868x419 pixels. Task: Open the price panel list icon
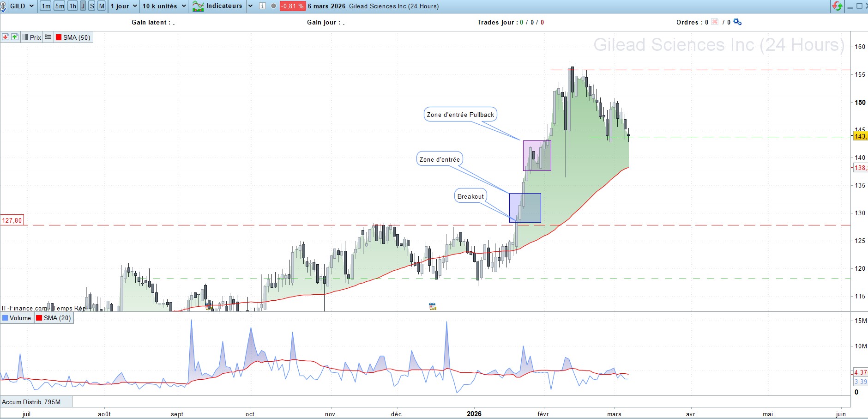(x=48, y=37)
